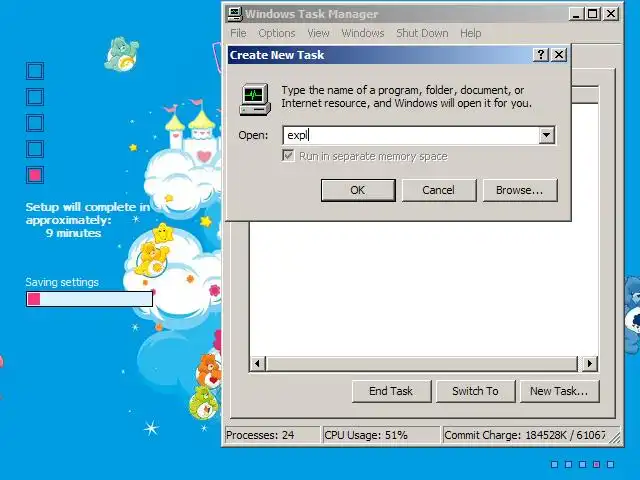The image size is (640, 480).
Task: Confirm with the OK button
Action: tap(358, 190)
